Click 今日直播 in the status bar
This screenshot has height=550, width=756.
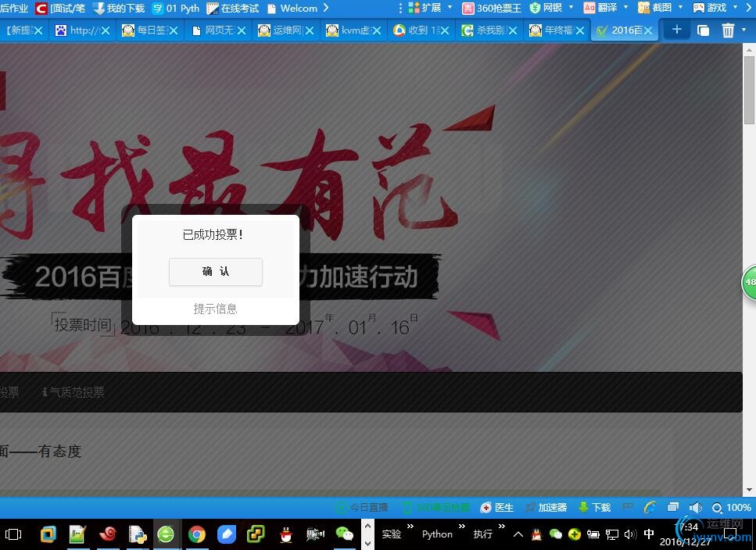[362, 508]
